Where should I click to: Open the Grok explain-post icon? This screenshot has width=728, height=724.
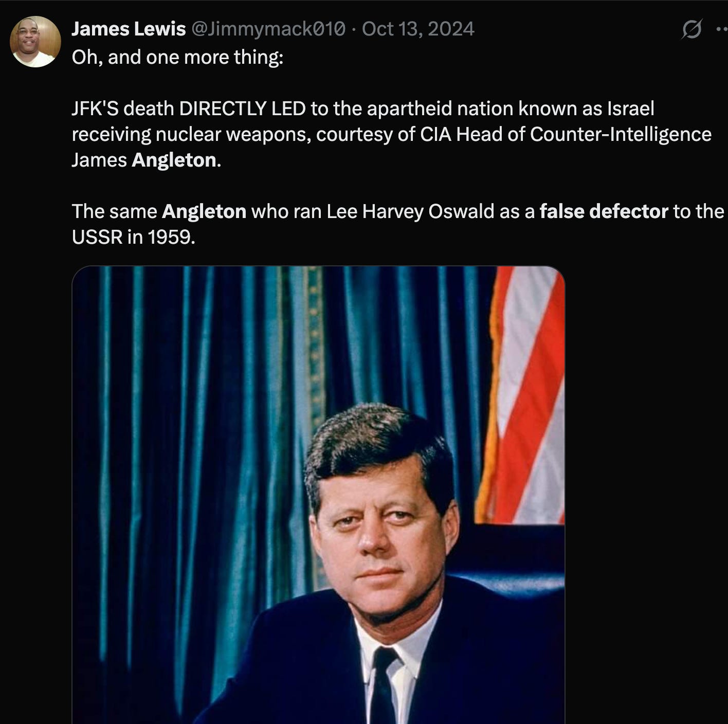coord(691,30)
